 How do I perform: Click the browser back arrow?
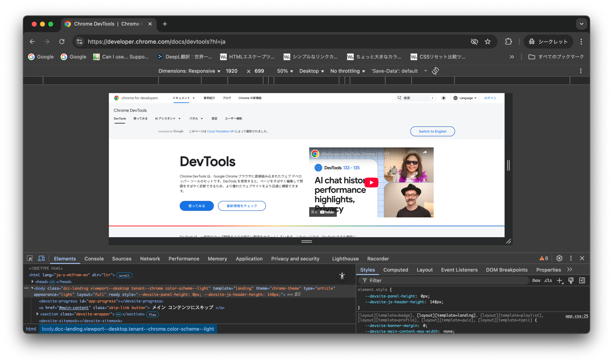[x=32, y=42]
